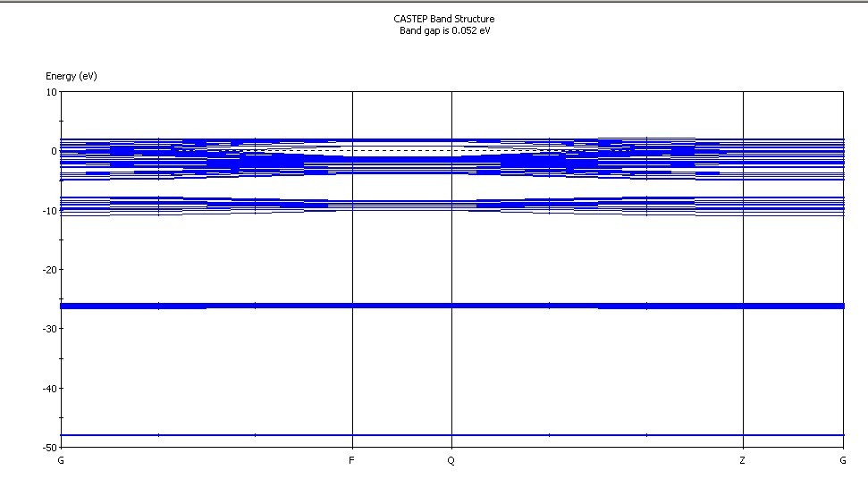868x487 pixels.
Task: Click the left G k-point label
Action: [x=61, y=460]
